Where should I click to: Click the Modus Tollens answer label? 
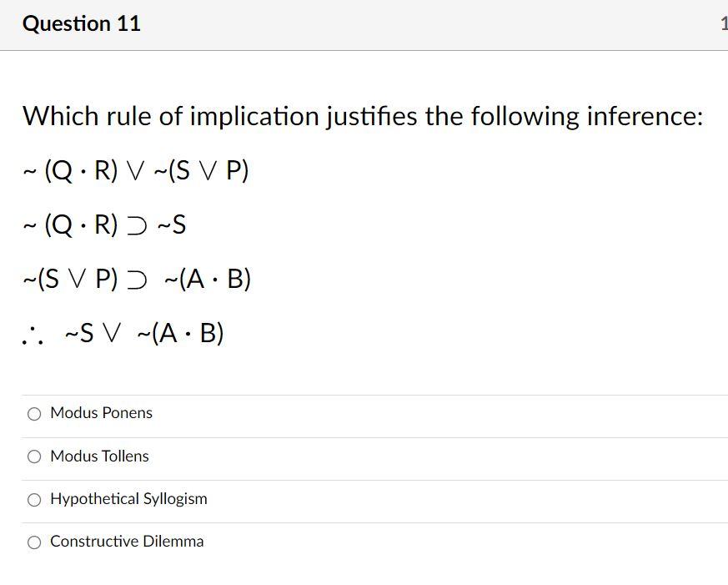click(98, 456)
